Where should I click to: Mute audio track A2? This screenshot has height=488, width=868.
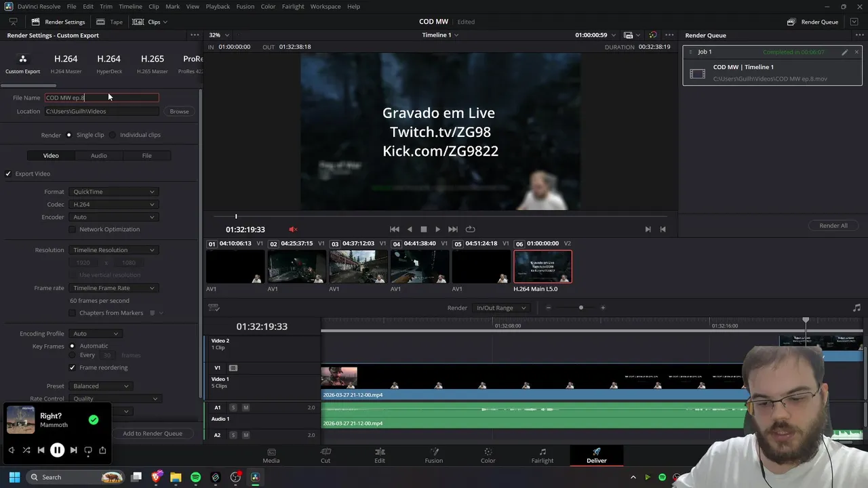click(245, 435)
